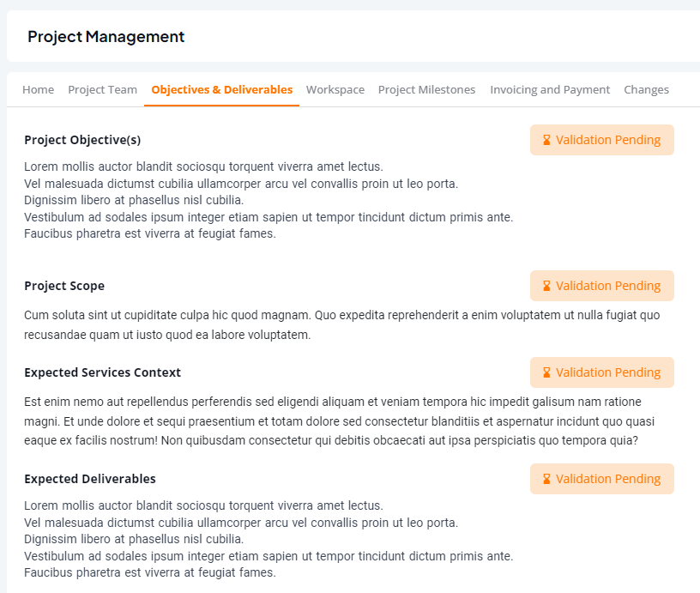Click the Project Objective(s) heading
700x593 pixels.
82,140
